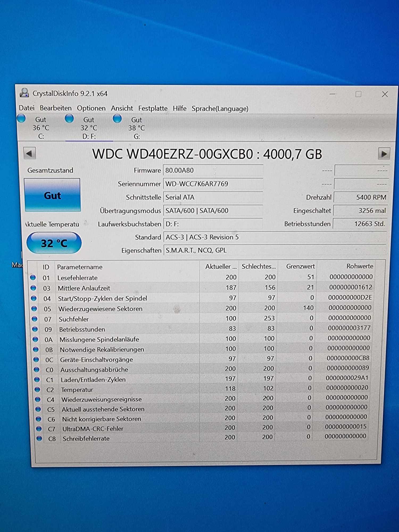The width and height of the screenshot is (399, 532).
Task: Go to next disk with right arrow
Action: (384, 154)
